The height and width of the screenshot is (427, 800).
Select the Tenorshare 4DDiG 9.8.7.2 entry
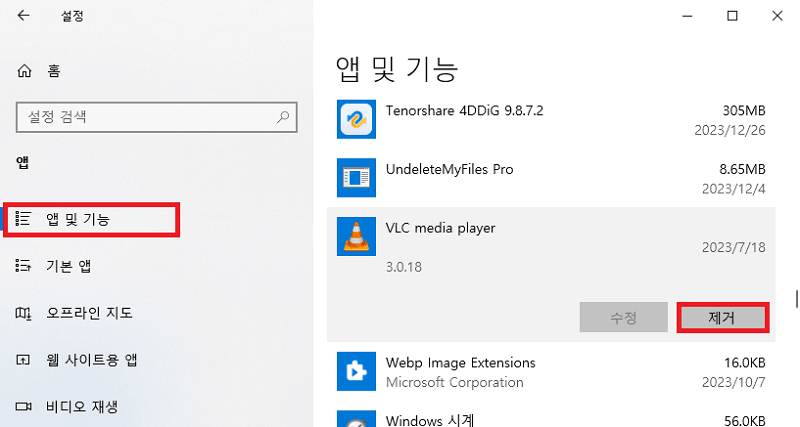click(x=551, y=120)
